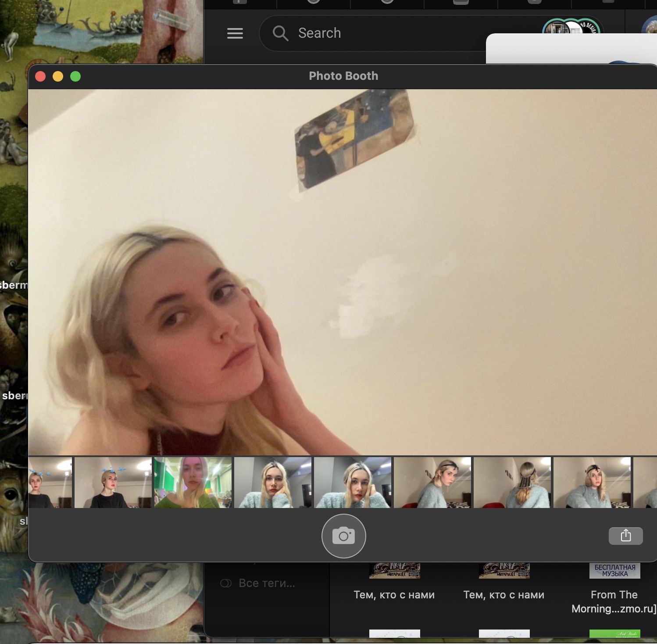Click the live camera preview area
The image size is (657, 644).
[342, 272]
